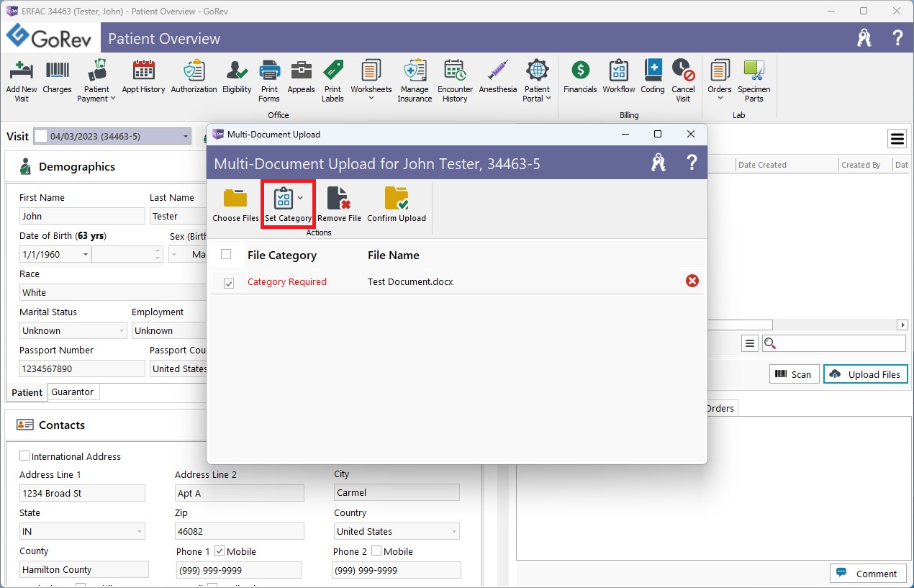
Task: Select the Orders tab
Action: [x=720, y=408]
